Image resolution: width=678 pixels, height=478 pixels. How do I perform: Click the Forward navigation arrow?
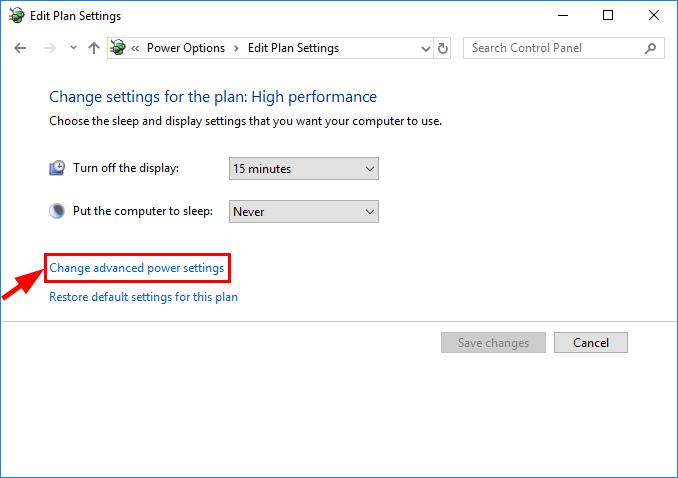(50, 48)
